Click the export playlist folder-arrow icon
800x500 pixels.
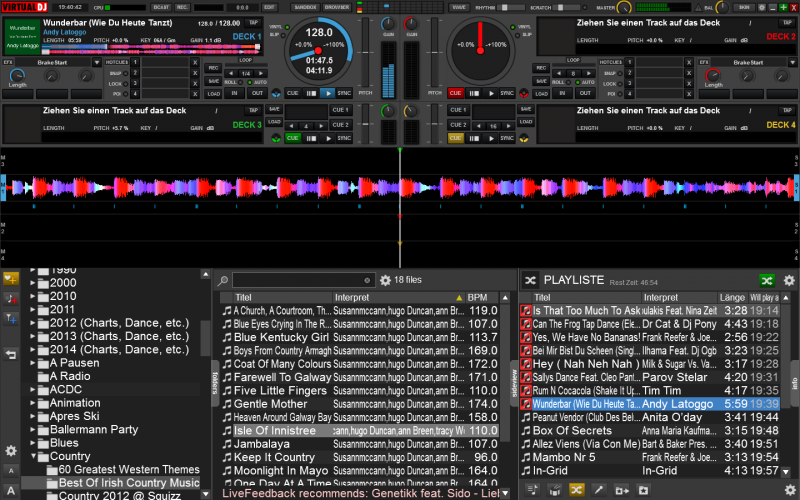click(621, 490)
